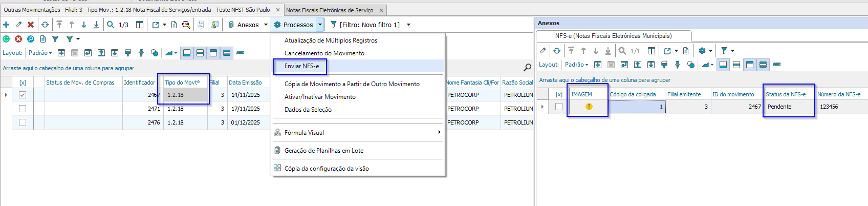Click the blue plus add record icon
This screenshot has width=868, height=206.
(6, 25)
